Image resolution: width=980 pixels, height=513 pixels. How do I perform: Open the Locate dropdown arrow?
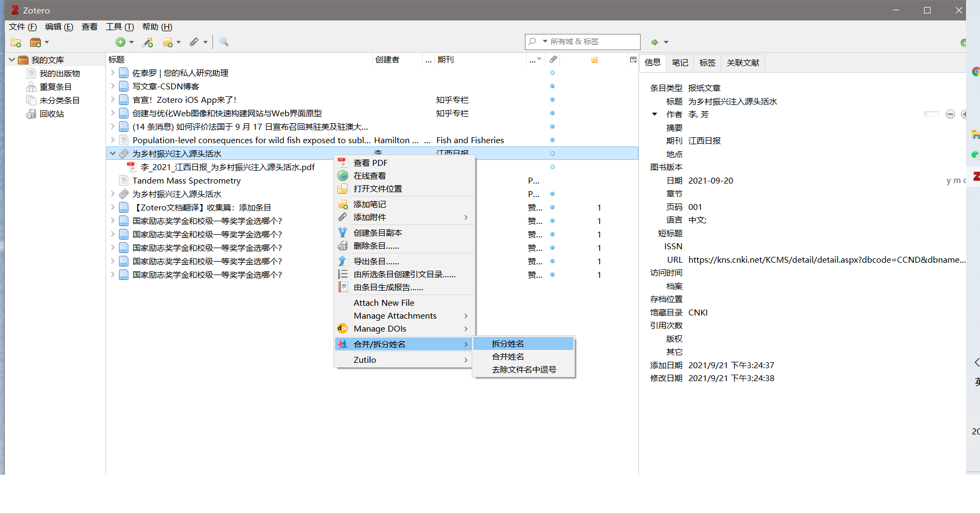coord(666,42)
